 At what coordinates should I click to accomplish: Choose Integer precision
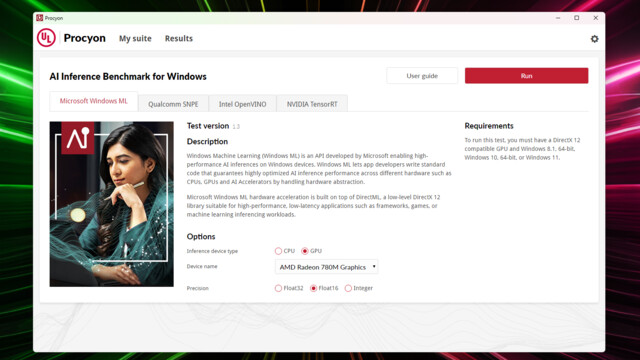[348, 288]
